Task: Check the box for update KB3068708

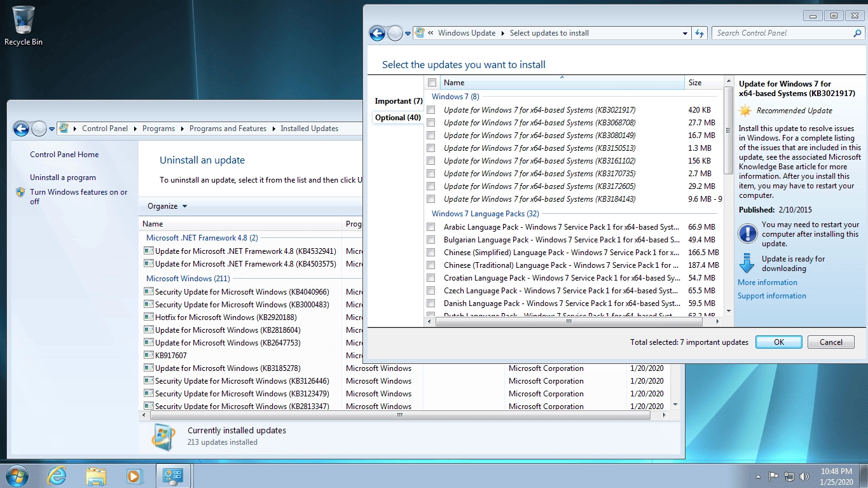Action: pyautogui.click(x=431, y=123)
